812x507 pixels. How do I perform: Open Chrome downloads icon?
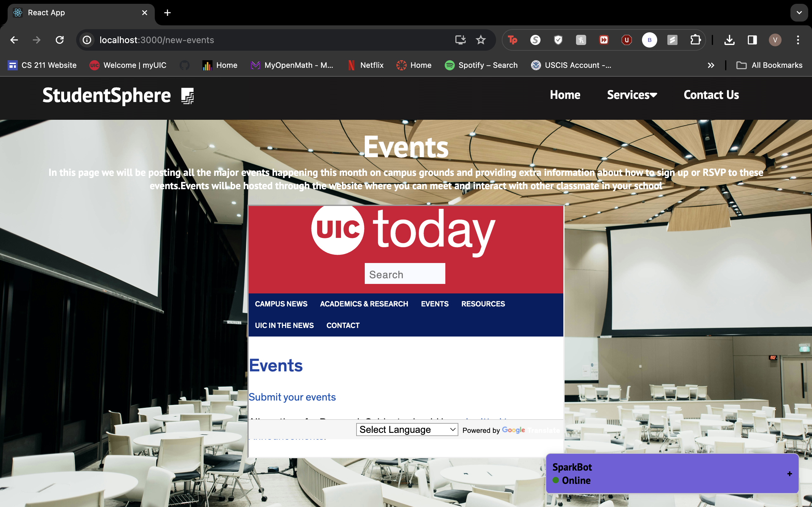click(x=729, y=40)
